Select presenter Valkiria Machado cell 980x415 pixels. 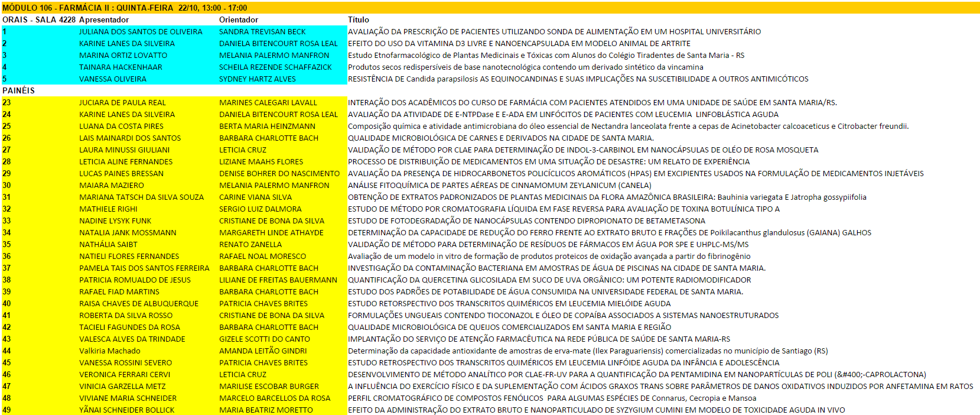click(110, 351)
